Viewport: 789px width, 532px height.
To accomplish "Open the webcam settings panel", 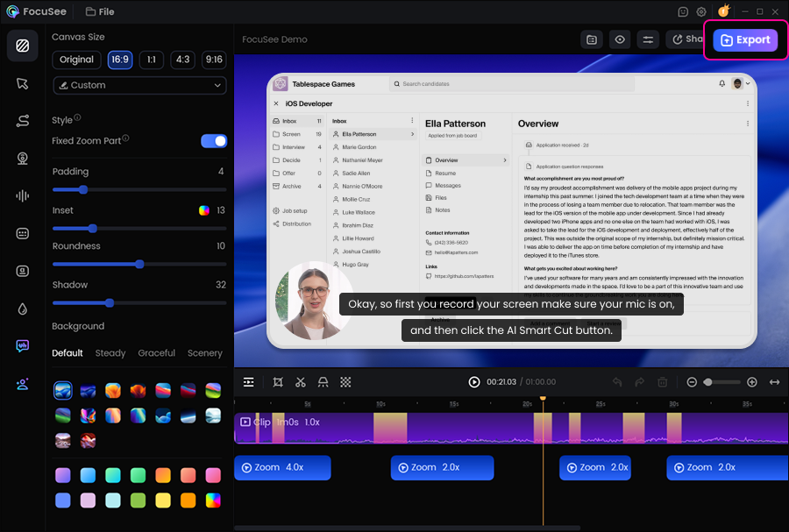I will click(x=22, y=158).
